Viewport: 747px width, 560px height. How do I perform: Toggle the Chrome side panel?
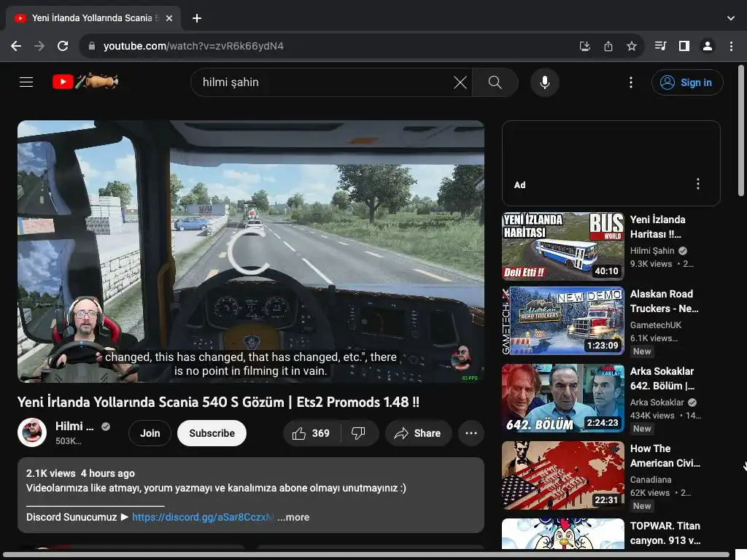pyautogui.click(x=684, y=46)
